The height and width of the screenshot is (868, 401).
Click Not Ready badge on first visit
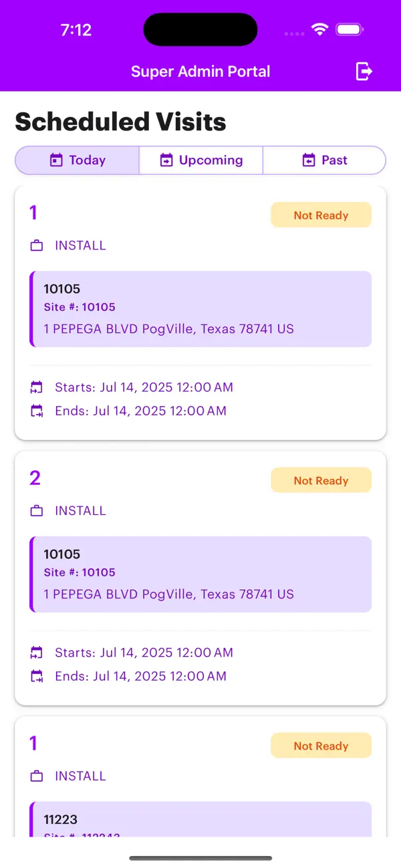click(321, 215)
